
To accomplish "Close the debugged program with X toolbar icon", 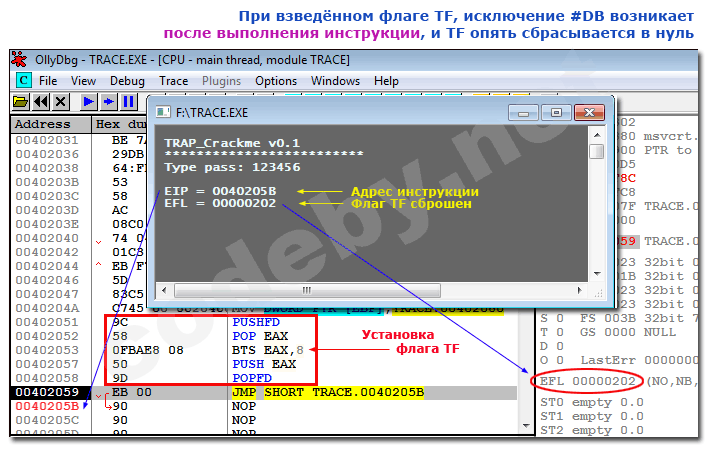I will (60, 102).
